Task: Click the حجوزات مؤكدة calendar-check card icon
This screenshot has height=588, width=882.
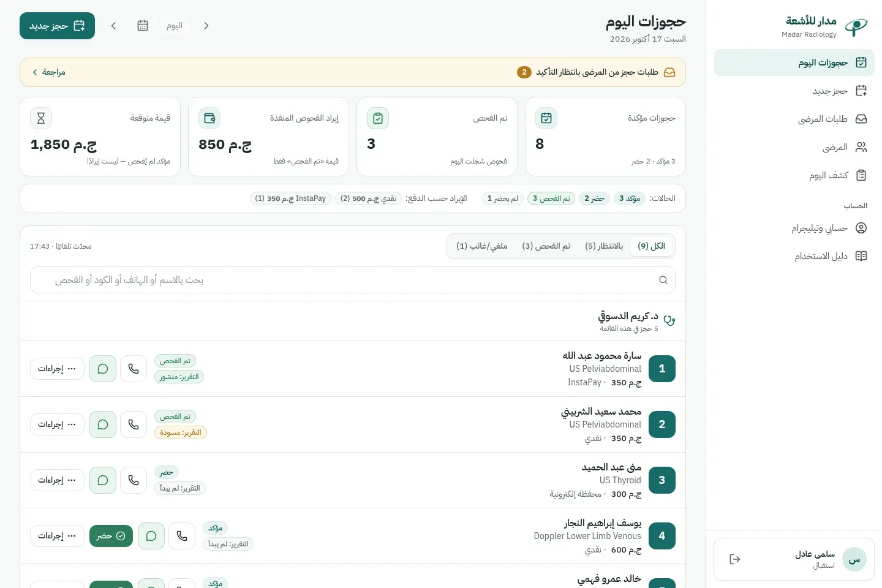Action: click(546, 118)
